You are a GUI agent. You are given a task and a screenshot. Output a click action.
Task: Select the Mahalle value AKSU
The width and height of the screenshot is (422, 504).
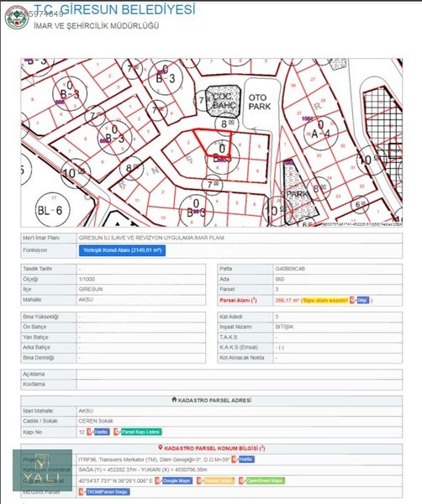[x=86, y=300]
